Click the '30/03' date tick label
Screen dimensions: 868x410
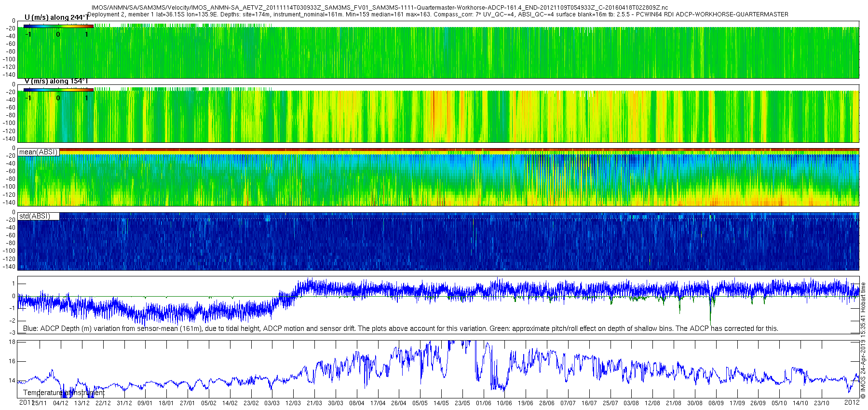[x=336, y=403]
